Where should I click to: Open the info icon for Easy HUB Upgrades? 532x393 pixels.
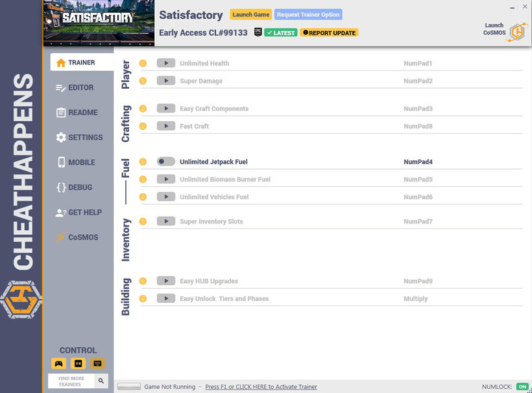(x=143, y=281)
